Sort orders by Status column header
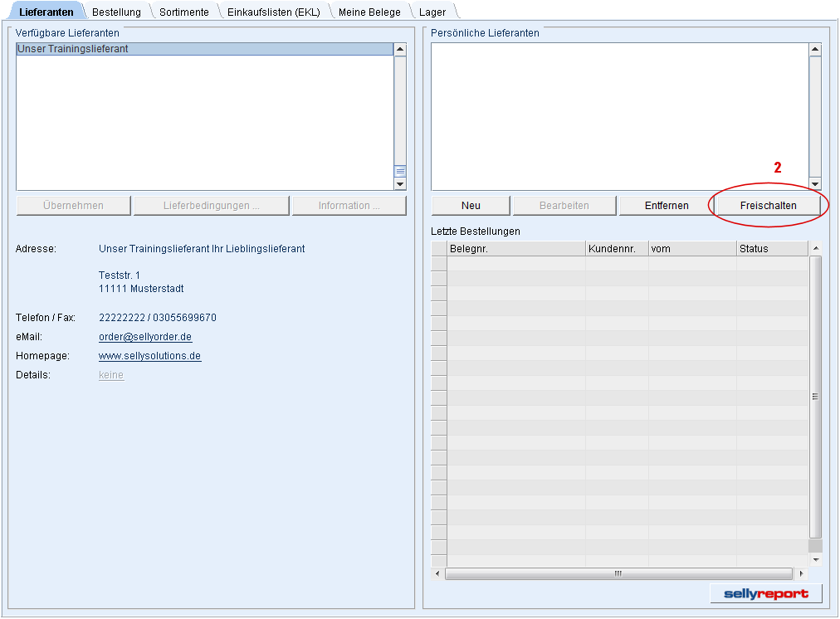The image size is (840, 619). (771, 249)
